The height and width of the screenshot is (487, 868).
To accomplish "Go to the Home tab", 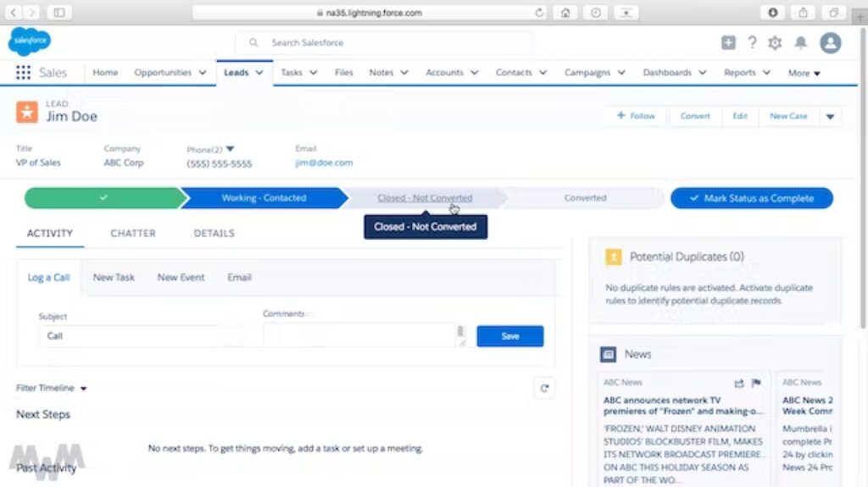I will (x=105, y=73).
